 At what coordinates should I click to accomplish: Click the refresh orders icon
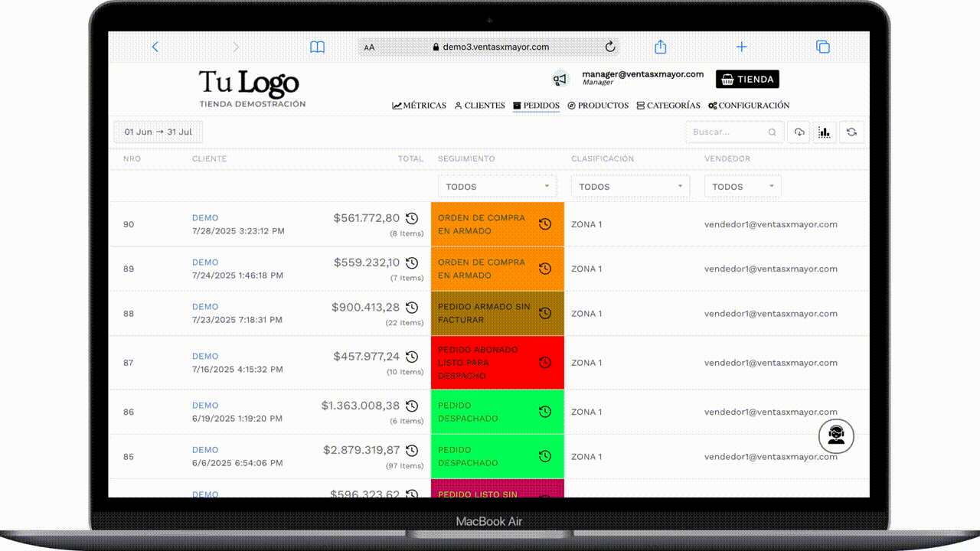851,132
